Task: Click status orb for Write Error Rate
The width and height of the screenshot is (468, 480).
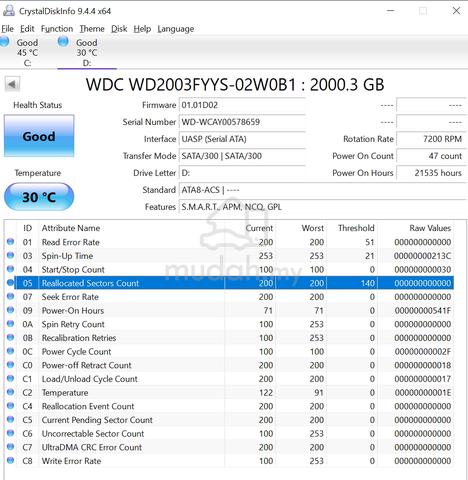Action: pyautogui.click(x=10, y=460)
